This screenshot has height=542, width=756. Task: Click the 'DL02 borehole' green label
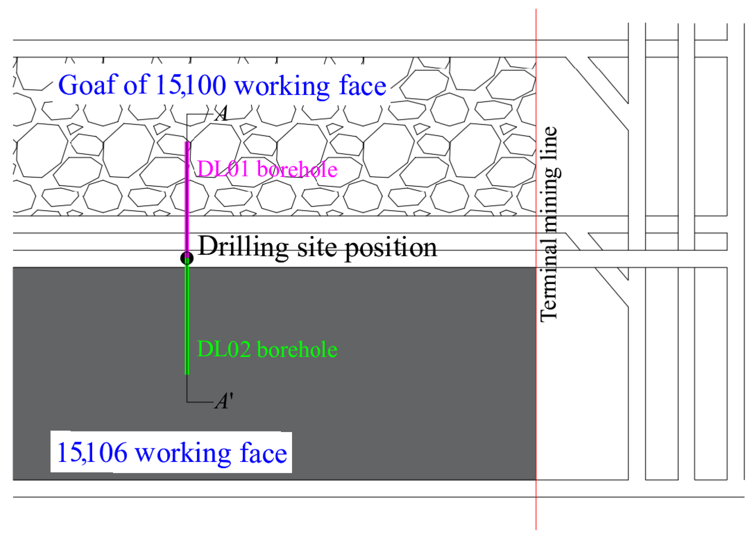(x=267, y=349)
